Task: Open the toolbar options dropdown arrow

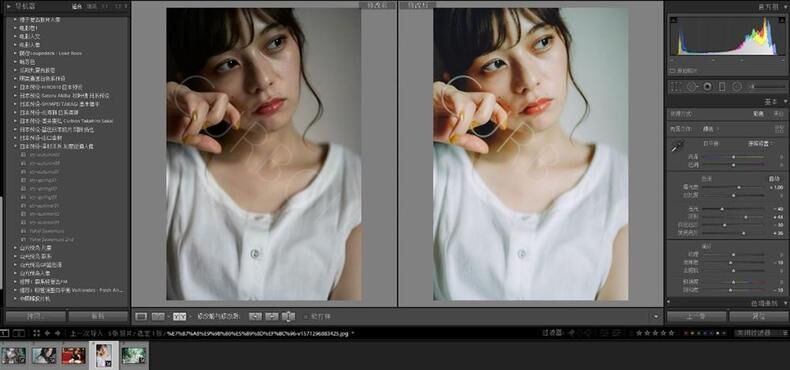Action: click(x=655, y=317)
